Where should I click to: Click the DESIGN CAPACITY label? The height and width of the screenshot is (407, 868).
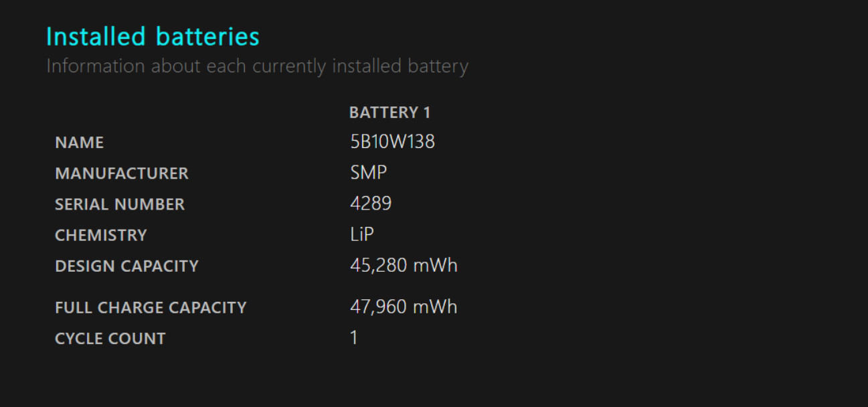coord(127,266)
